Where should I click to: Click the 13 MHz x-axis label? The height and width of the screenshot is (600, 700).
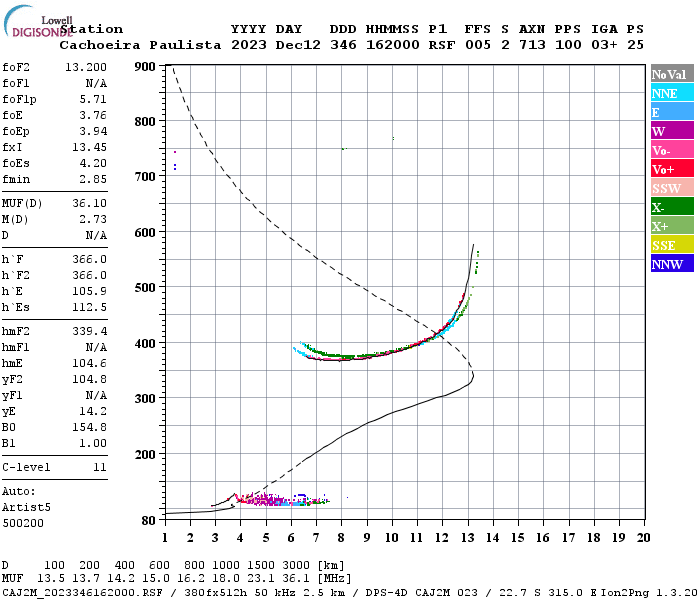467,538
